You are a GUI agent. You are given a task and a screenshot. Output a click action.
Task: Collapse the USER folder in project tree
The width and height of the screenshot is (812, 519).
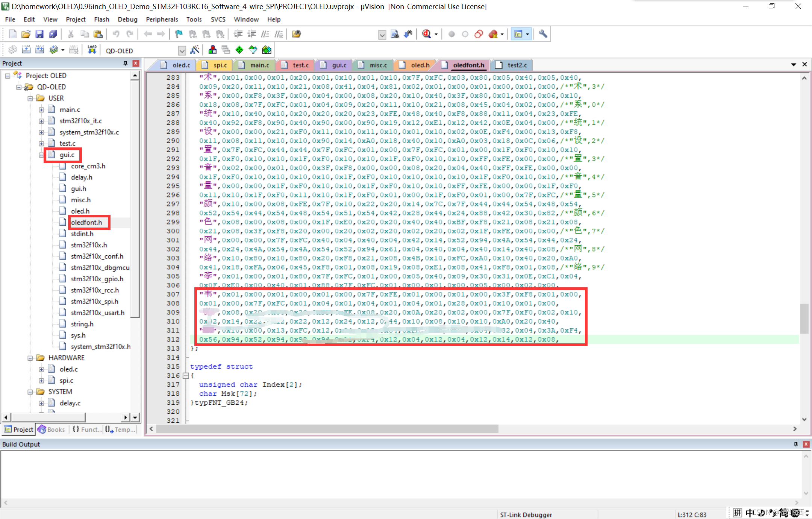coord(30,99)
